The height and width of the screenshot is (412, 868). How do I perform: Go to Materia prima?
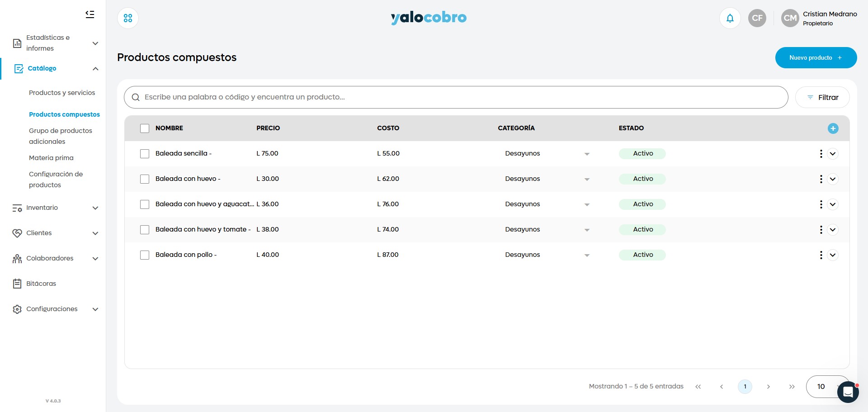pos(51,158)
